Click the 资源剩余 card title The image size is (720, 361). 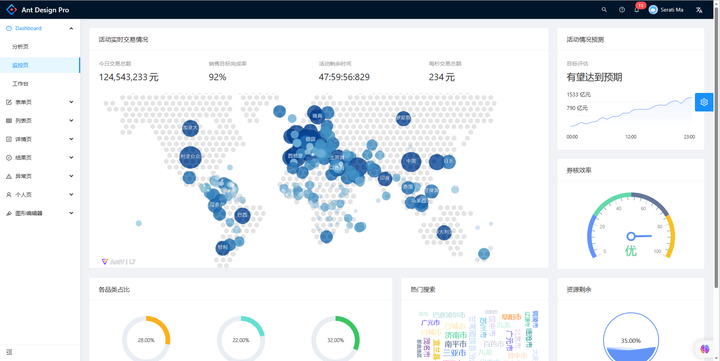coord(579,290)
